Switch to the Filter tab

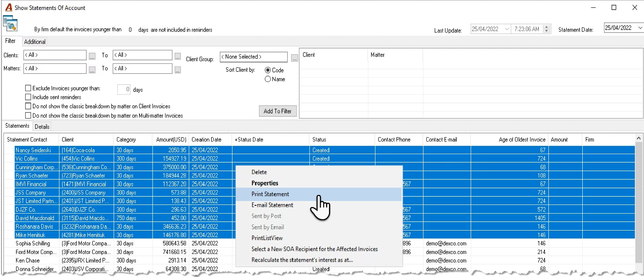tap(10, 41)
